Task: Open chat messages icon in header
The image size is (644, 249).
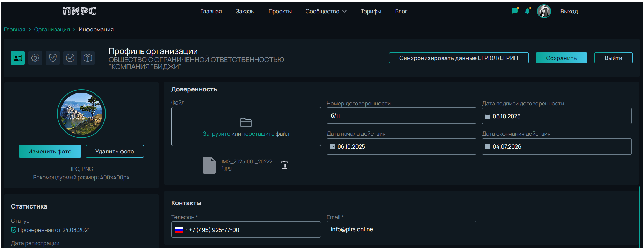Action: pyautogui.click(x=514, y=11)
